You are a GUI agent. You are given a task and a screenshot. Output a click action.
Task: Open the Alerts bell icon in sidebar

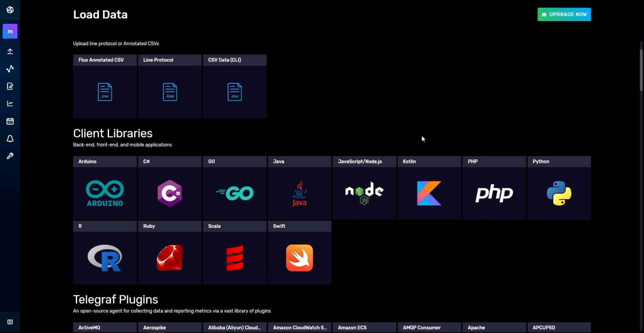point(10,138)
